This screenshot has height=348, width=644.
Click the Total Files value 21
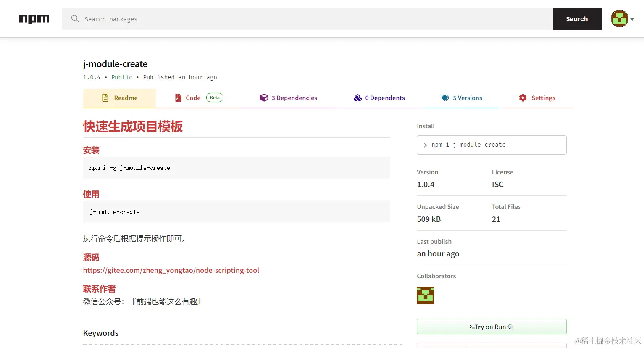(x=496, y=219)
